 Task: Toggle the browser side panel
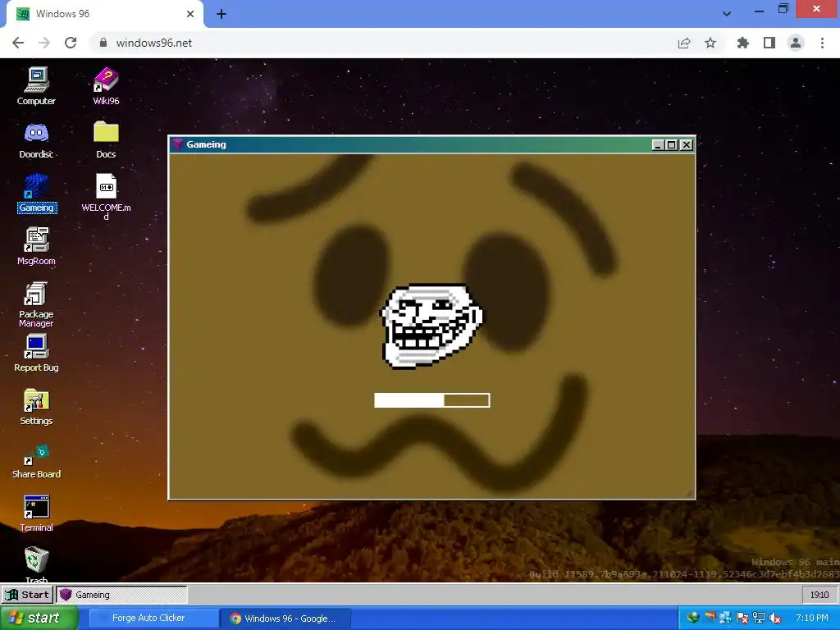pyautogui.click(x=769, y=43)
